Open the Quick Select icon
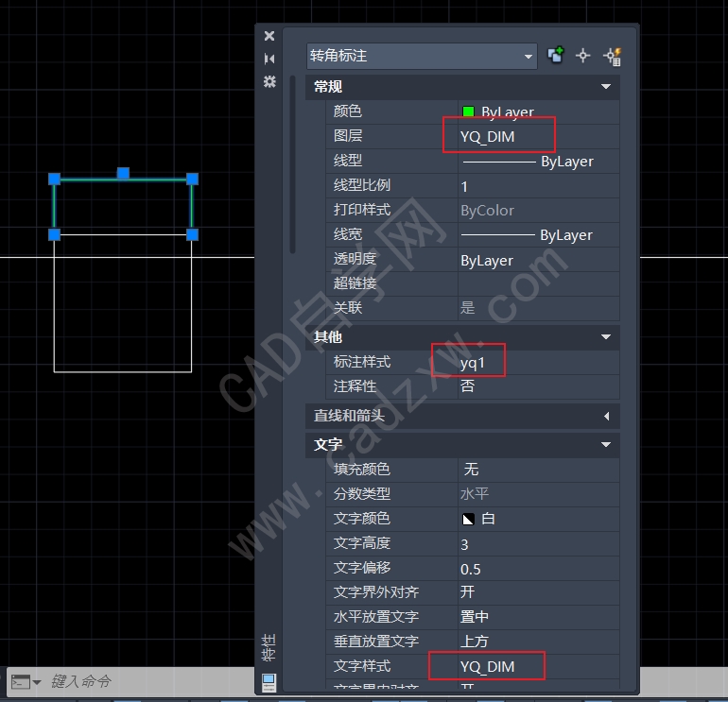The image size is (728, 702). [x=613, y=57]
